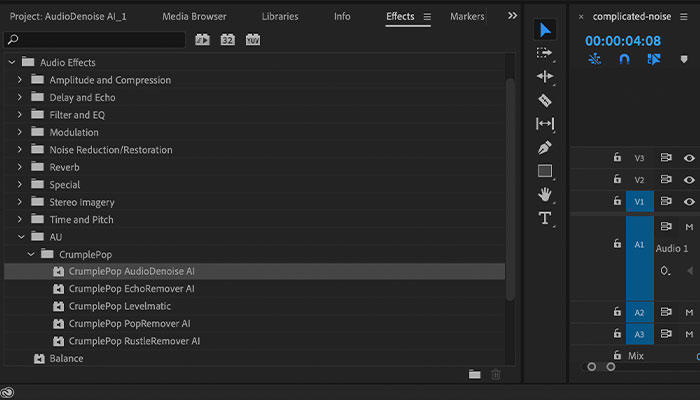Screen dimensions: 700x400
Task: Show hidden panel tabs overflow chevron
Action: pos(512,16)
